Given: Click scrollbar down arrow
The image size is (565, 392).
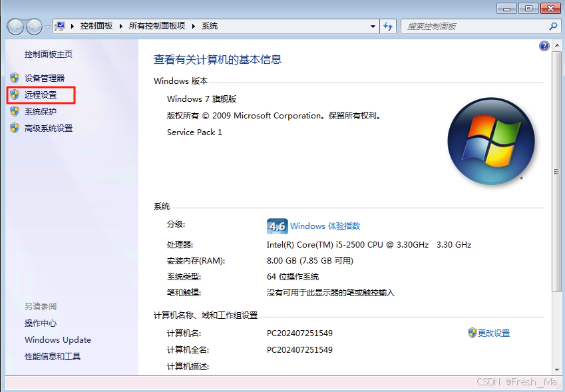Looking at the screenshot, I should pyautogui.click(x=557, y=369).
